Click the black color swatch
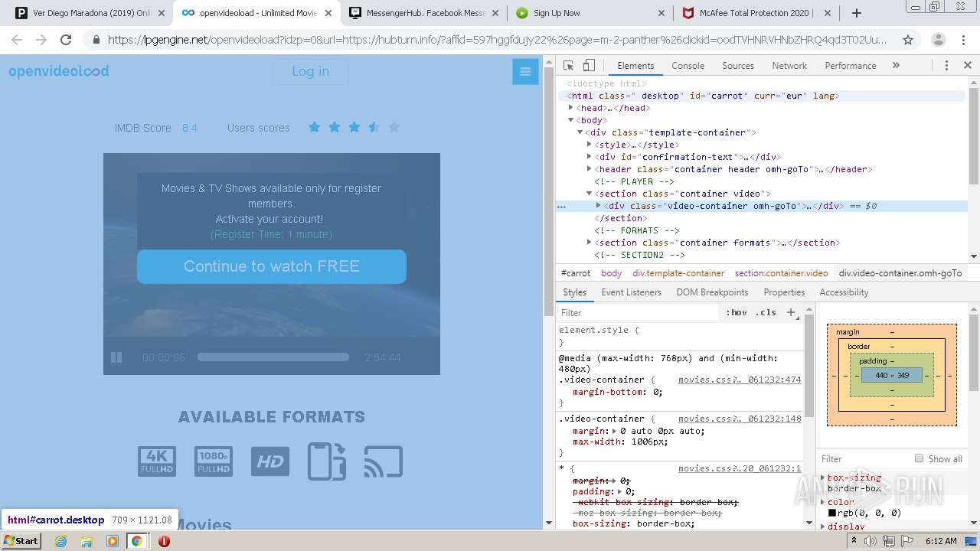 [832, 513]
